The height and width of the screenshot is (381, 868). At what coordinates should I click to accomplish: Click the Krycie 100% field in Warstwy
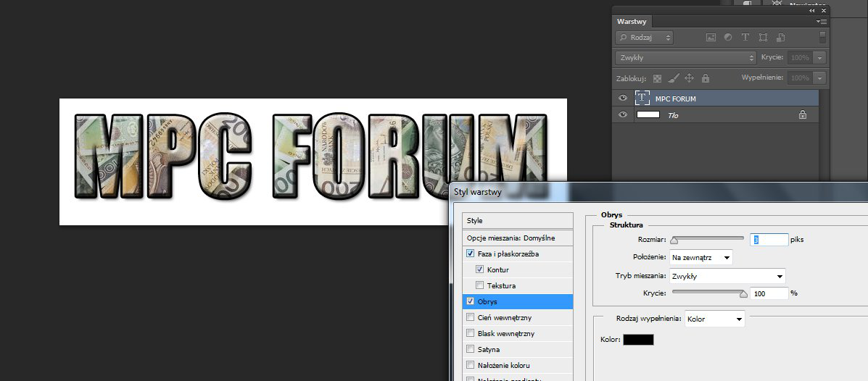pos(800,57)
